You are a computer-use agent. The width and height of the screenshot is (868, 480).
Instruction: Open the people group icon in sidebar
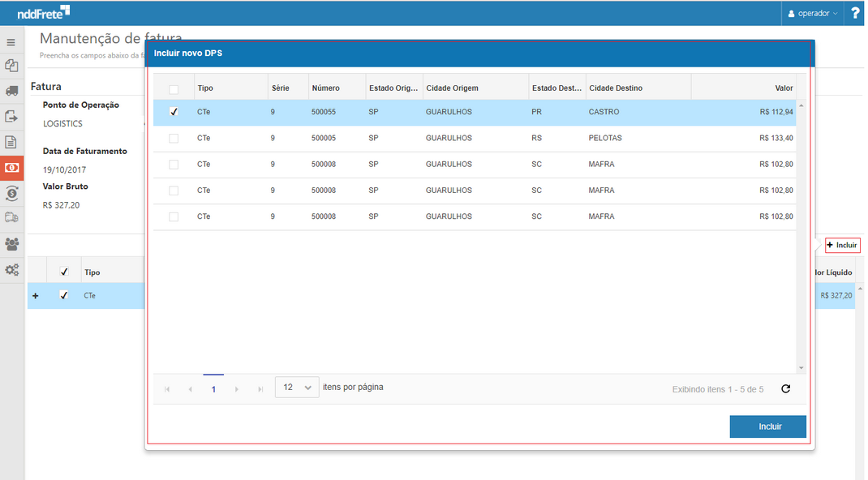pyautogui.click(x=11, y=244)
